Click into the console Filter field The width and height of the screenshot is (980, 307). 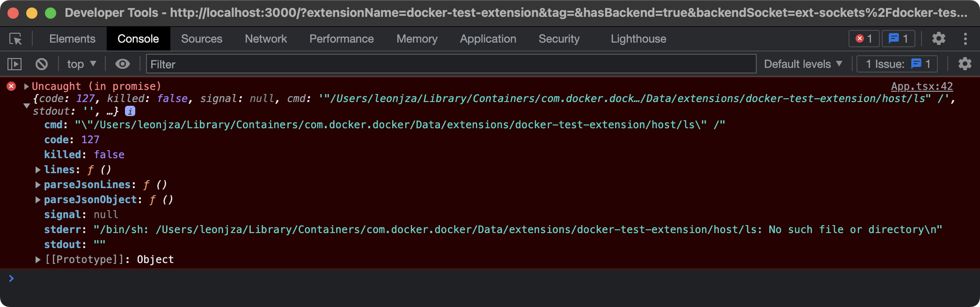click(450, 64)
